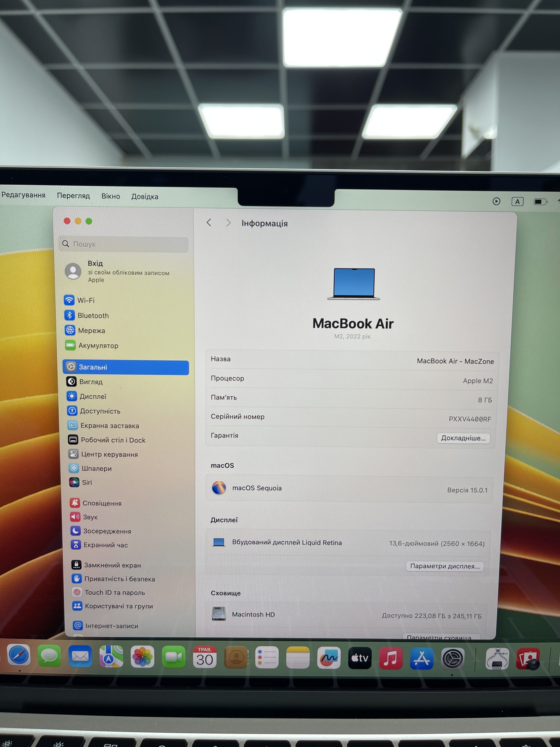Open Робочий стіл і Dock settings
Screen dimensions: 560x747
point(107,440)
